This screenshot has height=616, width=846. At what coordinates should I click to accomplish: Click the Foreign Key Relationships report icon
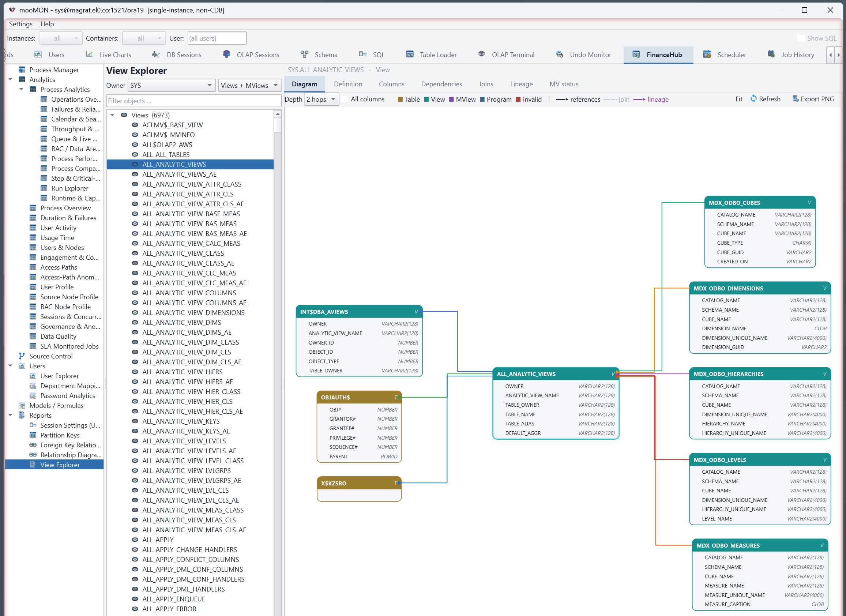tap(33, 445)
